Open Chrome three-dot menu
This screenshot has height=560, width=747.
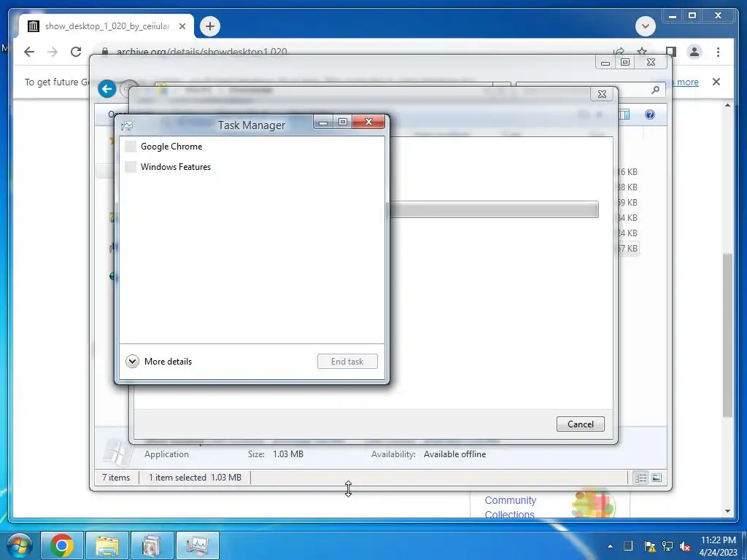(x=718, y=52)
